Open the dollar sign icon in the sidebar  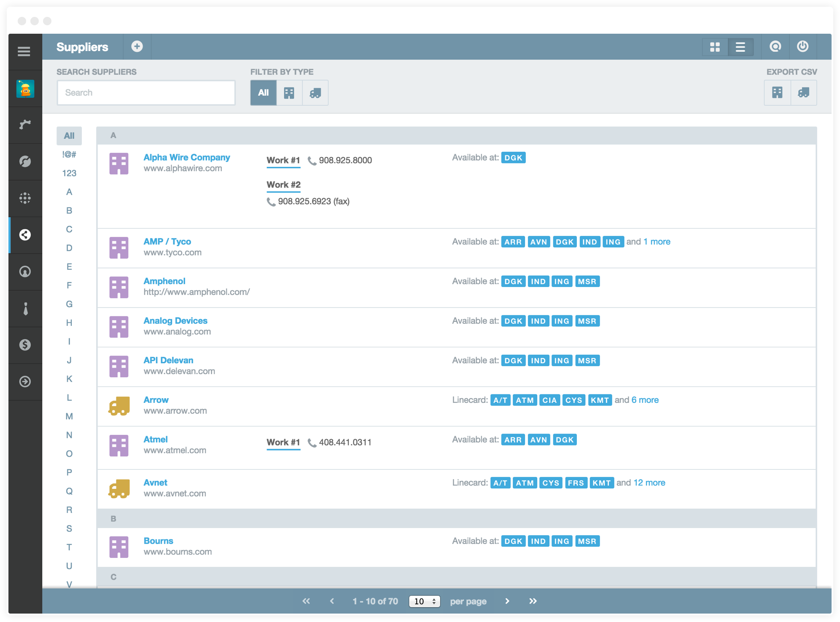[25, 345]
